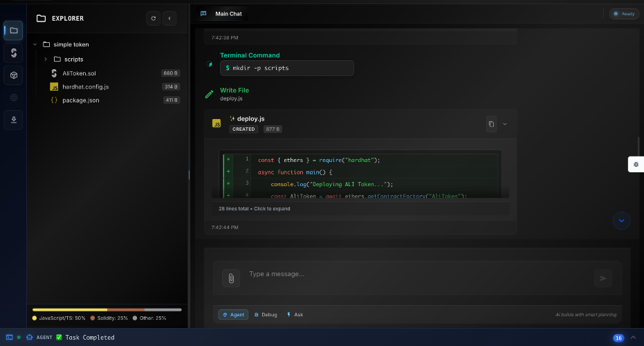Open the settings gear side tab

tap(636, 165)
